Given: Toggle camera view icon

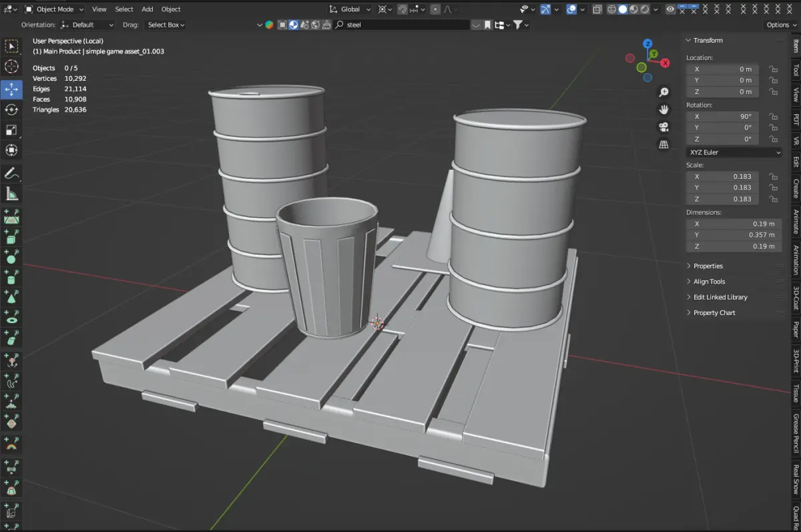Looking at the screenshot, I should (663, 127).
